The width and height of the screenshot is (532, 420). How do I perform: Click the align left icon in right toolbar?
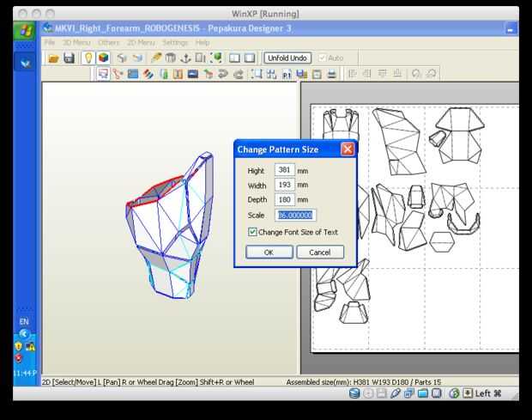pyautogui.click(x=353, y=74)
